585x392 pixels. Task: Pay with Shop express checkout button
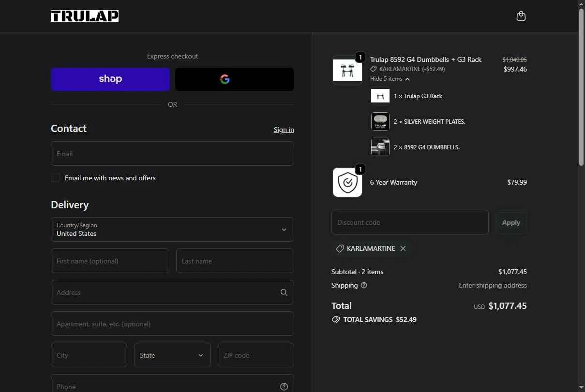click(110, 79)
